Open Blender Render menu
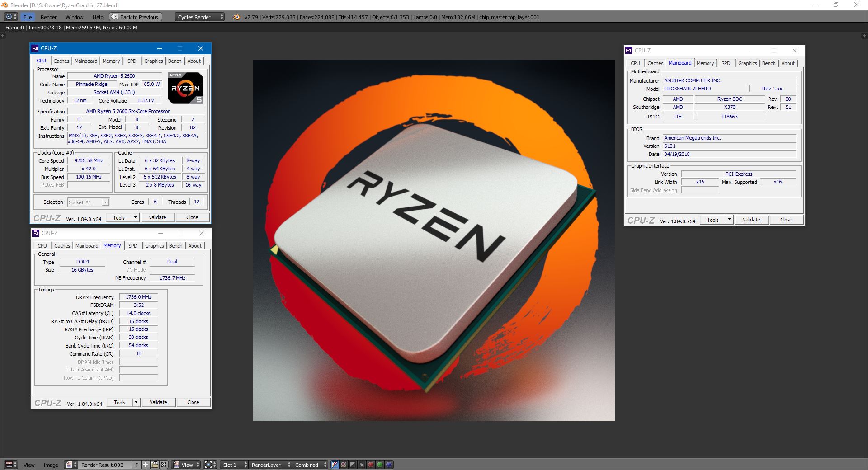Image resolution: width=868 pixels, height=470 pixels. coord(48,17)
